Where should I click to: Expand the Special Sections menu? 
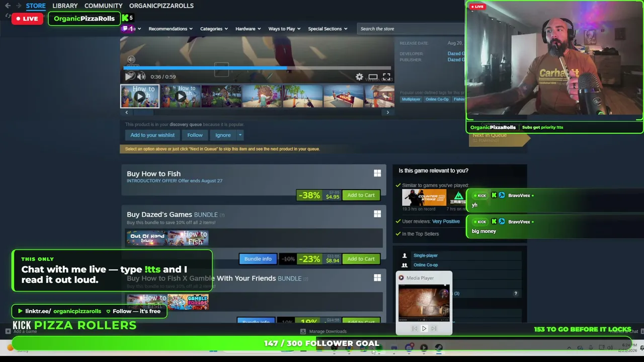(x=328, y=29)
